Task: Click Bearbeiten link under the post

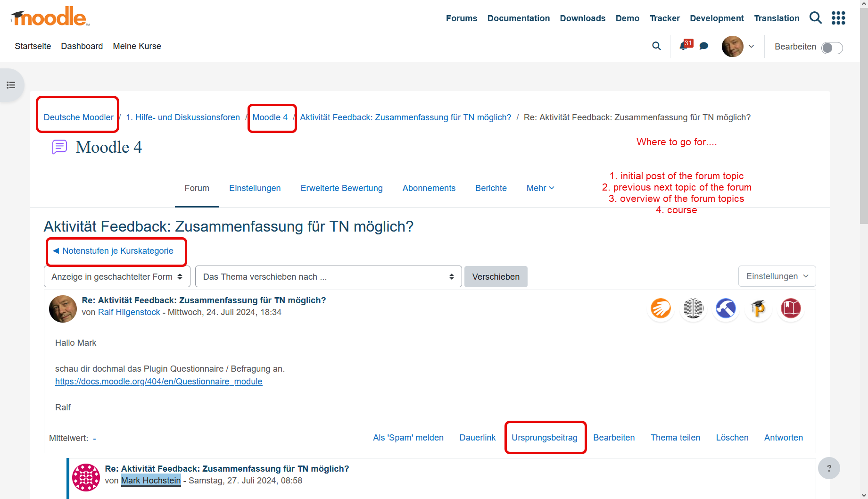Action: tap(614, 438)
